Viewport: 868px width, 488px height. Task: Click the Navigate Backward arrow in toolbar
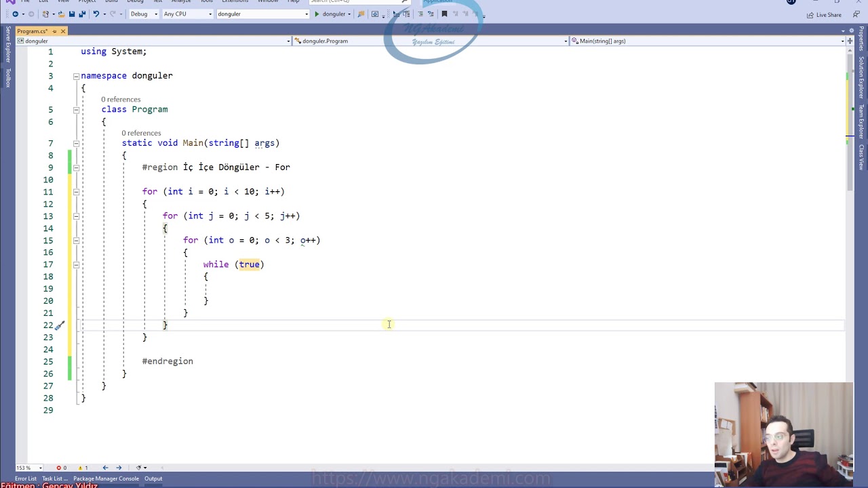click(x=15, y=14)
